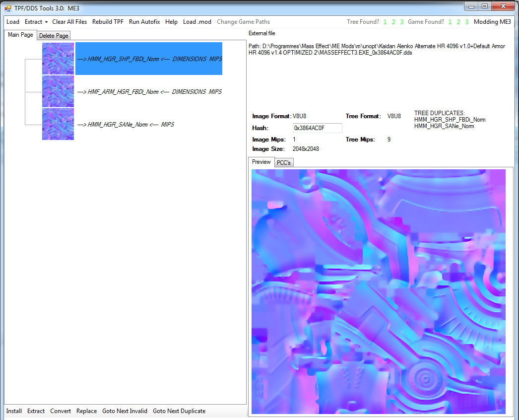The image size is (519, 420).
Task: Click the file Path text
Action: pos(377,49)
